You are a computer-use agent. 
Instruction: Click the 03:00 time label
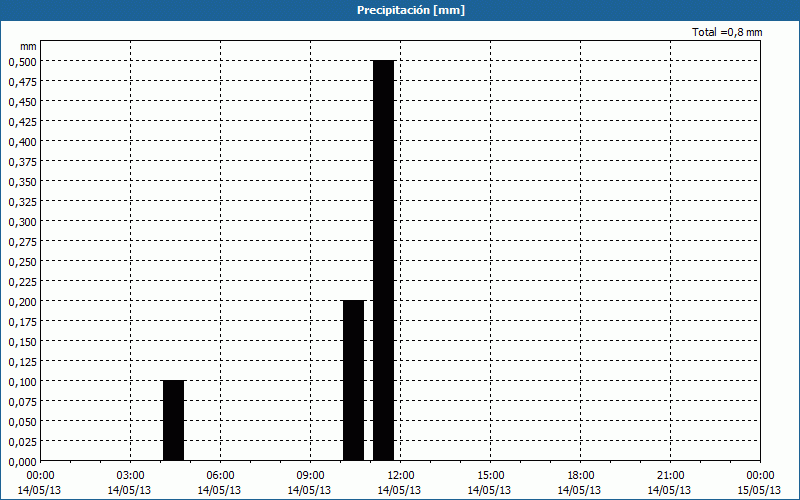pos(130,476)
